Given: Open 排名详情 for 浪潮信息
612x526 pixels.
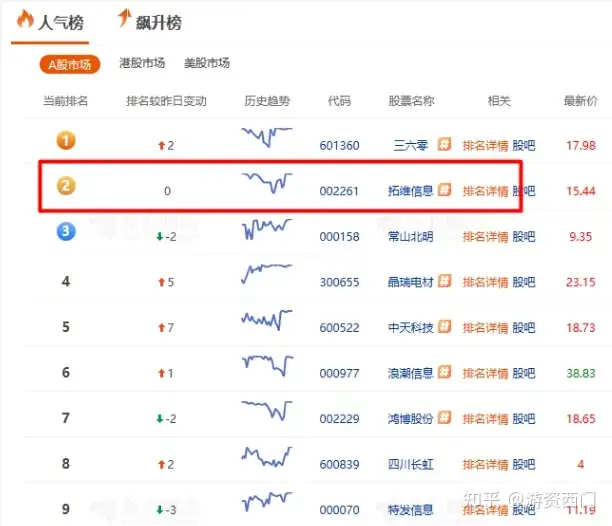Looking at the screenshot, I should 486,373.
